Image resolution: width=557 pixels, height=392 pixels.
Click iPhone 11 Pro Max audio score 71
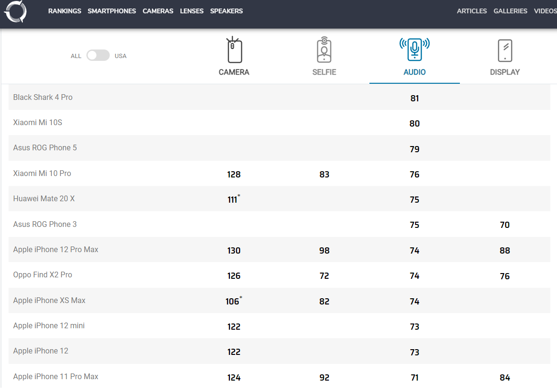coord(415,377)
